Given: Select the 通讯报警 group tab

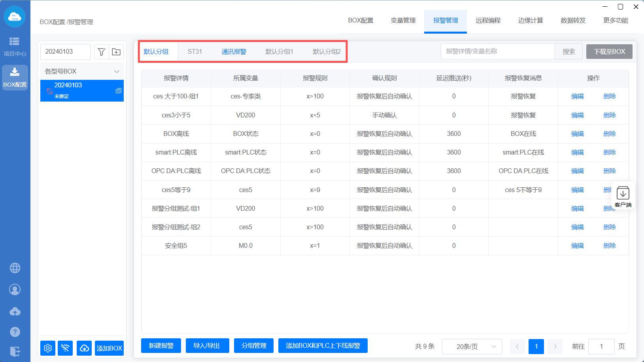Looking at the screenshot, I should [x=234, y=52].
